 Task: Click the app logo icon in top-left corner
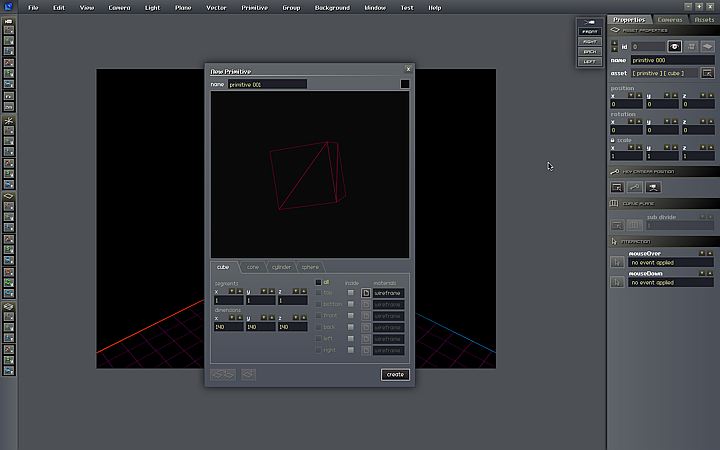[8, 7]
